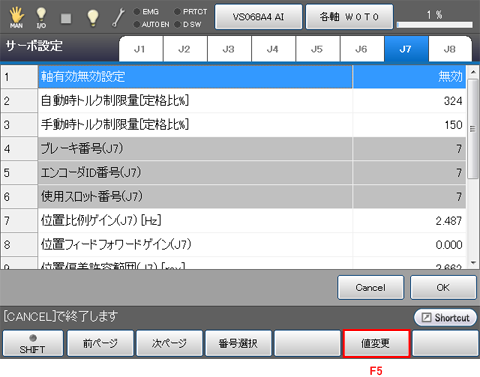The height and width of the screenshot is (377, 480).
Task: Select row 7 位置比例ゲイン(J7)
Action: click(x=233, y=220)
